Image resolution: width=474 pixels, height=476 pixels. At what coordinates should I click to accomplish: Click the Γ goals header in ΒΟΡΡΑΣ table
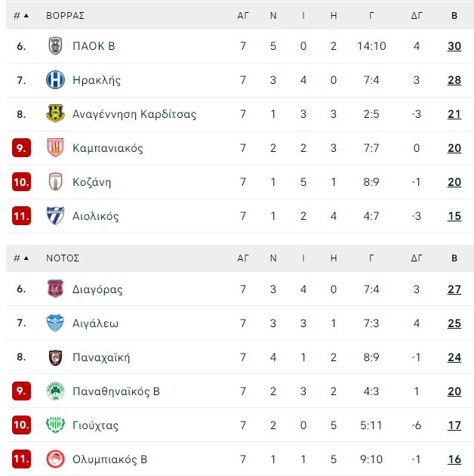(371, 15)
